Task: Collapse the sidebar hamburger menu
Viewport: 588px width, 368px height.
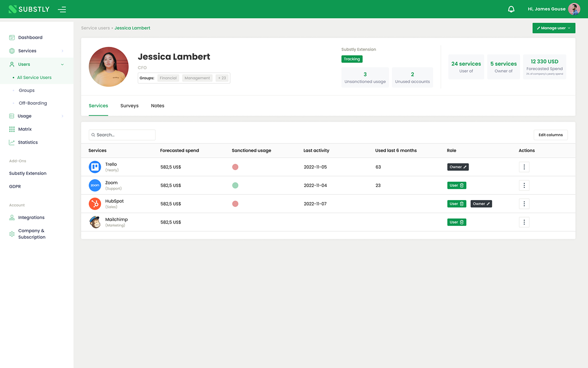Action: [62, 9]
